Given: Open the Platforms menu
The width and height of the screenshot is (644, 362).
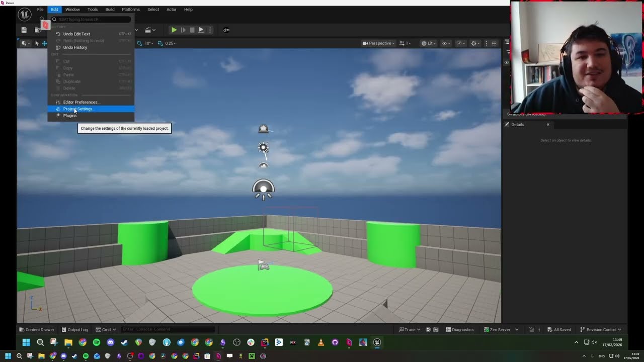Looking at the screenshot, I should coord(131,10).
